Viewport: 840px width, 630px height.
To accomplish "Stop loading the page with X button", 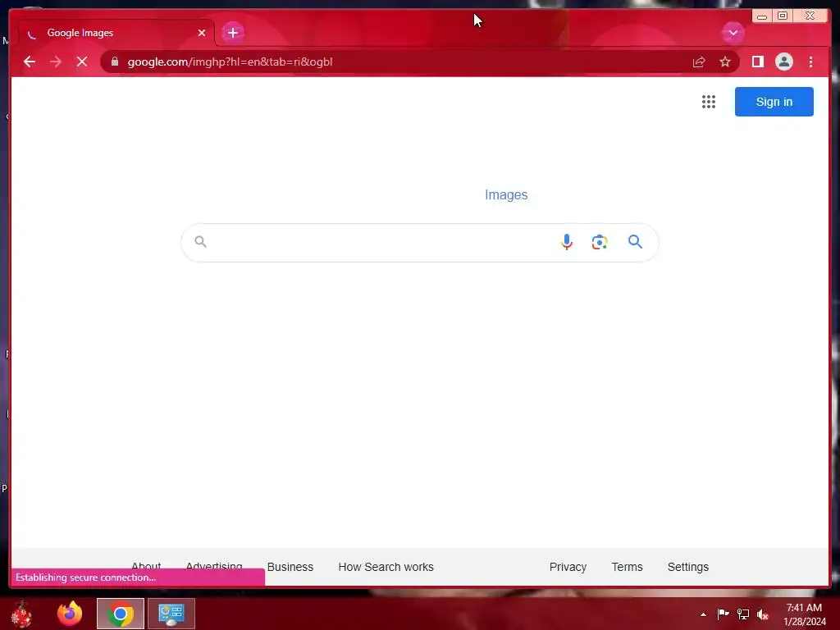I will coord(82,62).
